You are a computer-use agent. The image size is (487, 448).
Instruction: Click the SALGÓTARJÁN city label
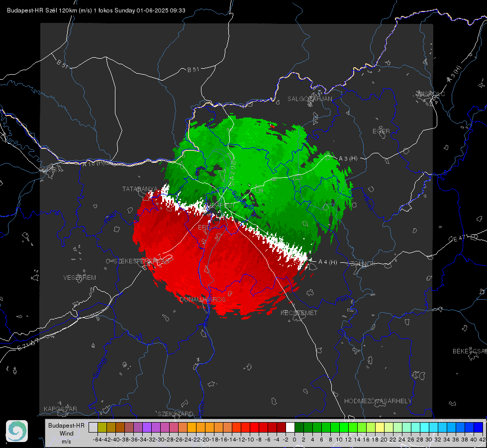pyautogui.click(x=309, y=99)
